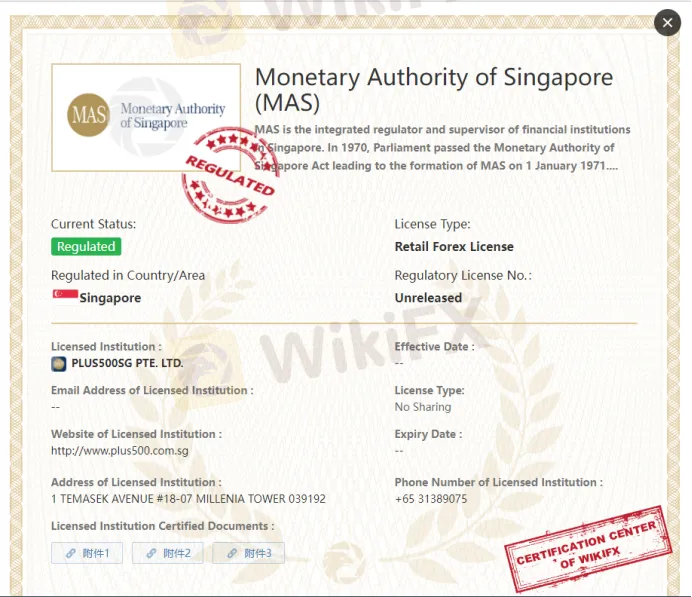Viewport: 692px width, 597px height.
Task: Close the MAS license certificate popup
Action: click(x=667, y=23)
